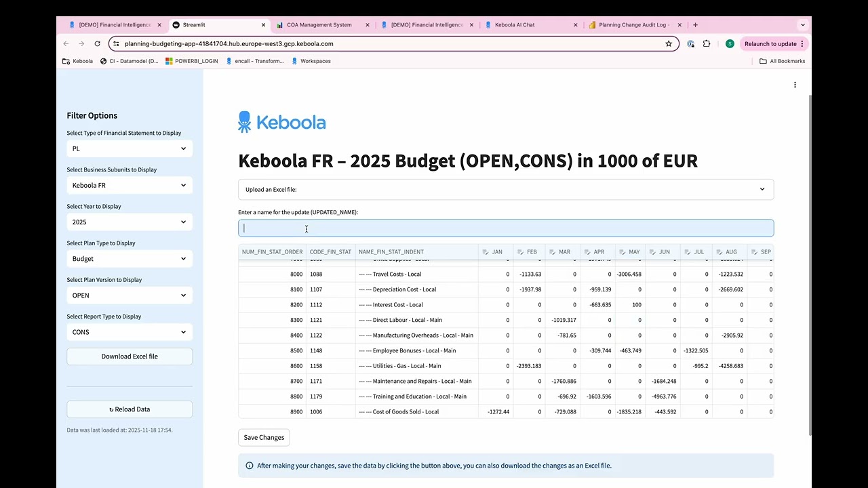Close the Streamlit tab
868x488 pixels.
264,25
